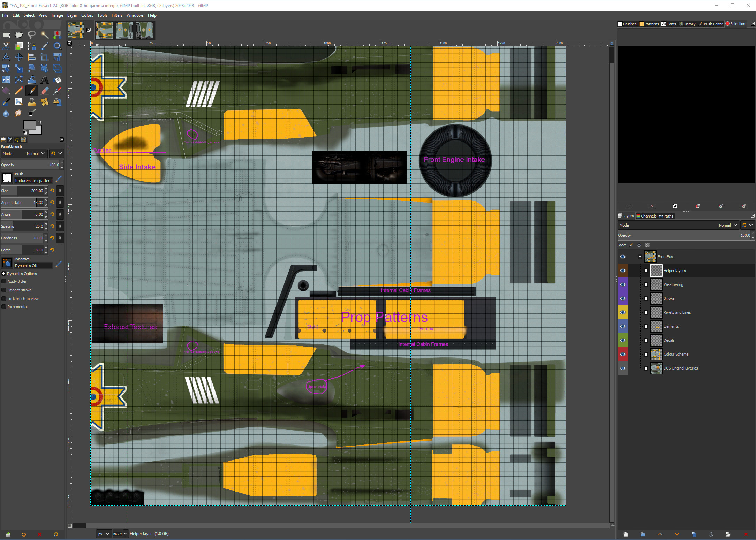Screen dimensions: 756x540
Task: Switch to the Channels tab
Action: (x=646, y=216)
